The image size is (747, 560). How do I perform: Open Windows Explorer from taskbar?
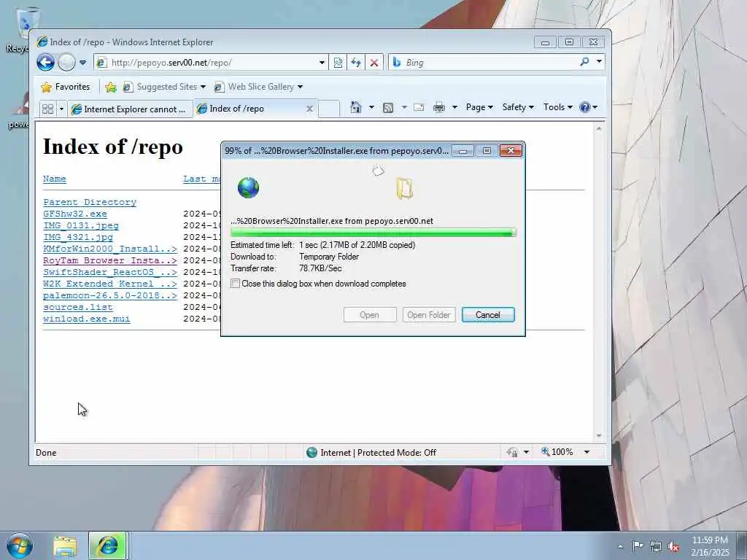pyautogui.click(x=65, y=546)
